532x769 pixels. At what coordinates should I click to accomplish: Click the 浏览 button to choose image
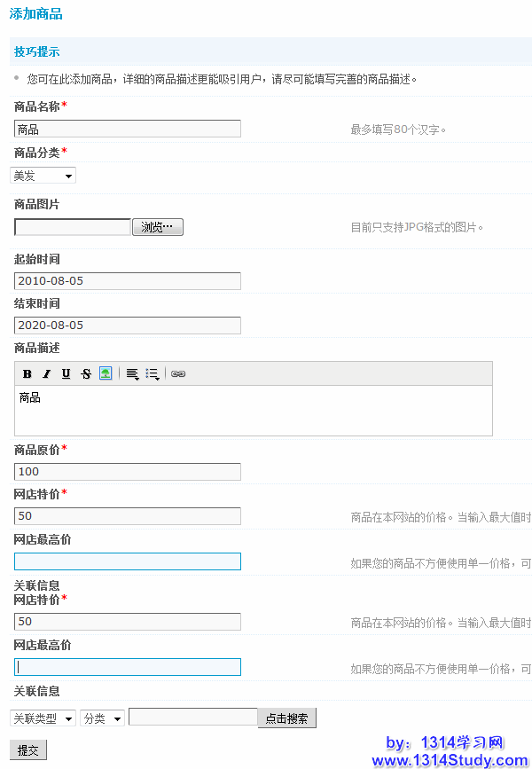coord(157,227)
